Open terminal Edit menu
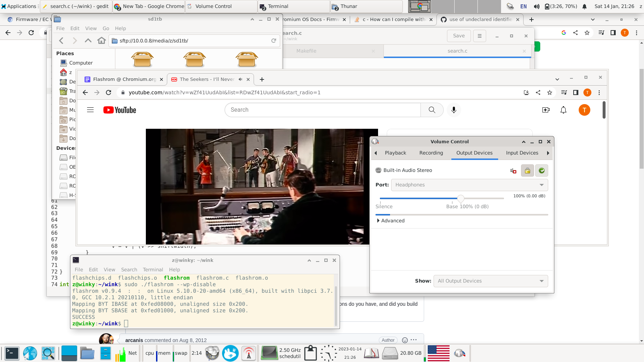644x362 pixels. 93,270
